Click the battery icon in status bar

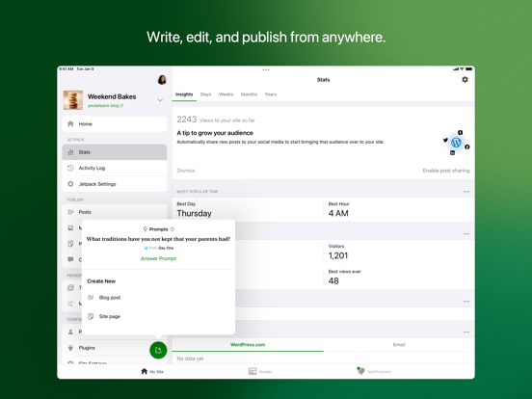469,68
